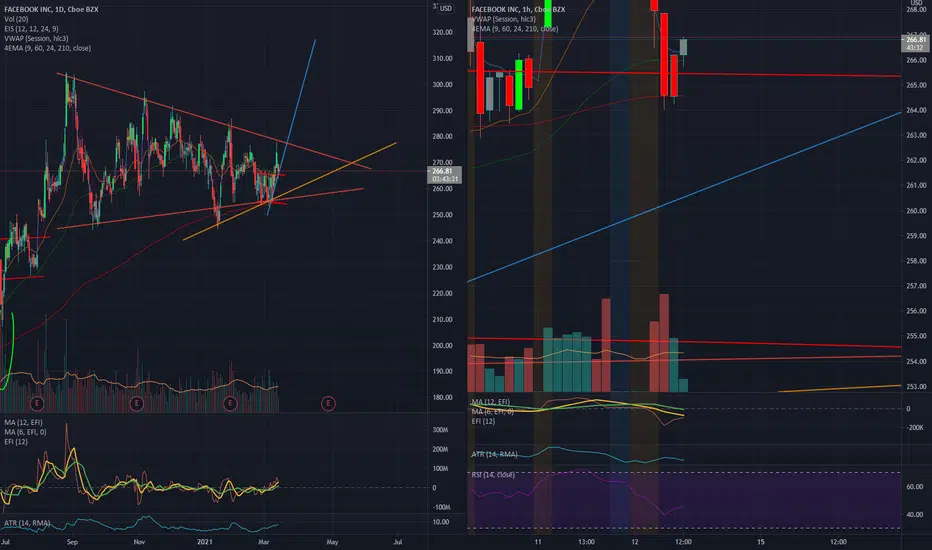The height and width of the screenshot is (550, 932).
Task: Click the 300M label on the EFI scale
Action: [440, 429]
